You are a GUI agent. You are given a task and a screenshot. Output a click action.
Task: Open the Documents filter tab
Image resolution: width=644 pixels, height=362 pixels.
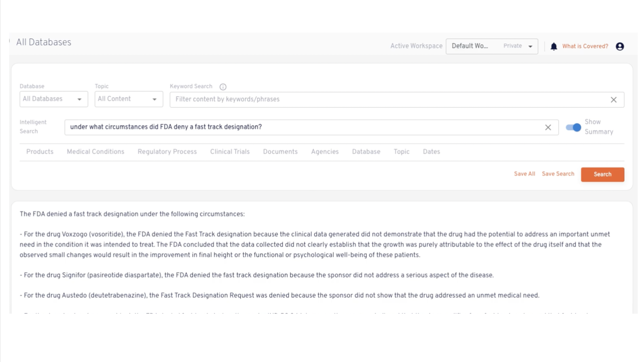pos(280,152)
